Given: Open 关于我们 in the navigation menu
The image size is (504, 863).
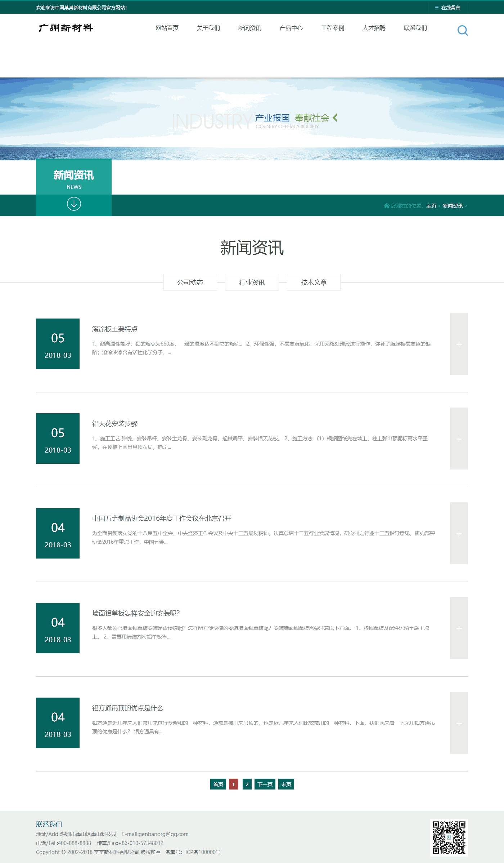Looking at the screenshot, I should click(208, 28).
